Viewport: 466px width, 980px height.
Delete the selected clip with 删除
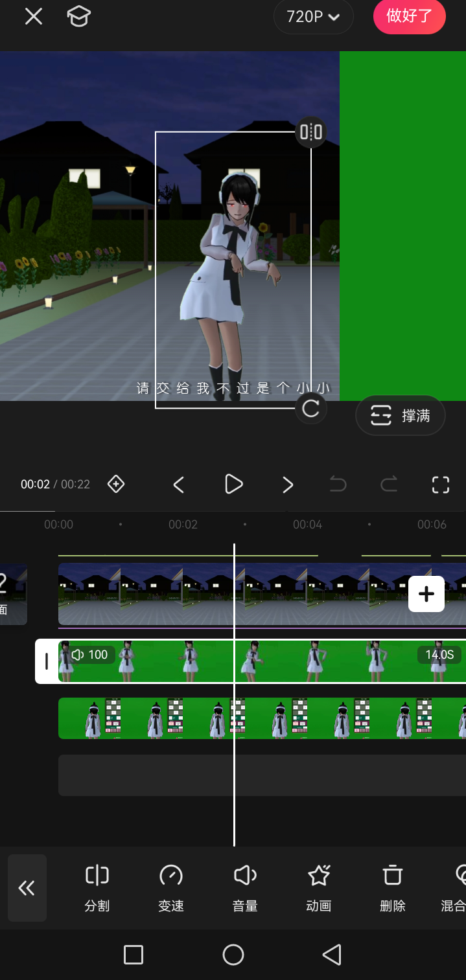coord(392,887)
